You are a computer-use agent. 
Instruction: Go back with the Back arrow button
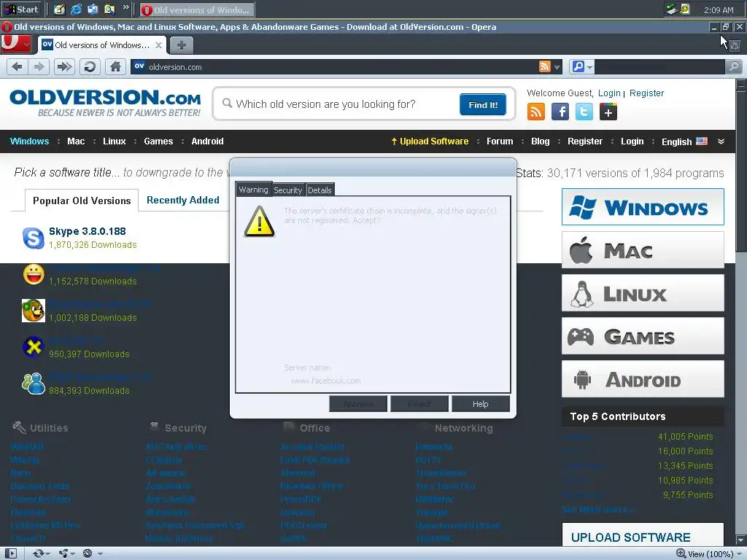point(18,66)
